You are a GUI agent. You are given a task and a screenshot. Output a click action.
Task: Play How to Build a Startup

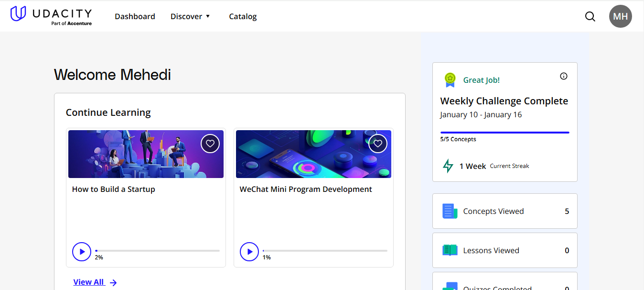(82, 252)
